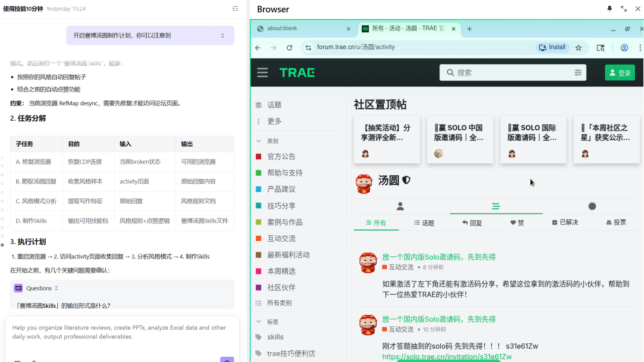
Task: Collapse the 标签 sidebar section
Action: coord(259,322)
